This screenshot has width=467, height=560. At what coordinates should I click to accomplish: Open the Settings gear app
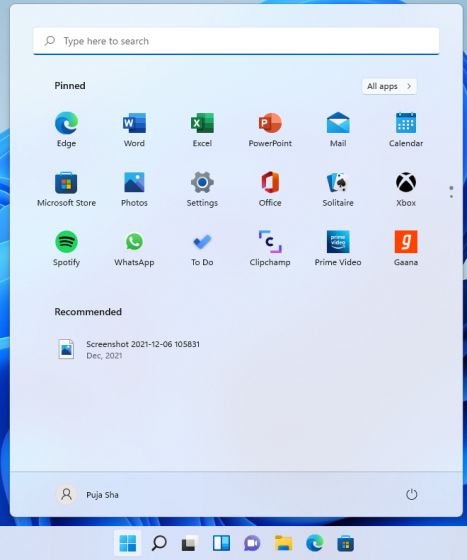click(202, 189)
